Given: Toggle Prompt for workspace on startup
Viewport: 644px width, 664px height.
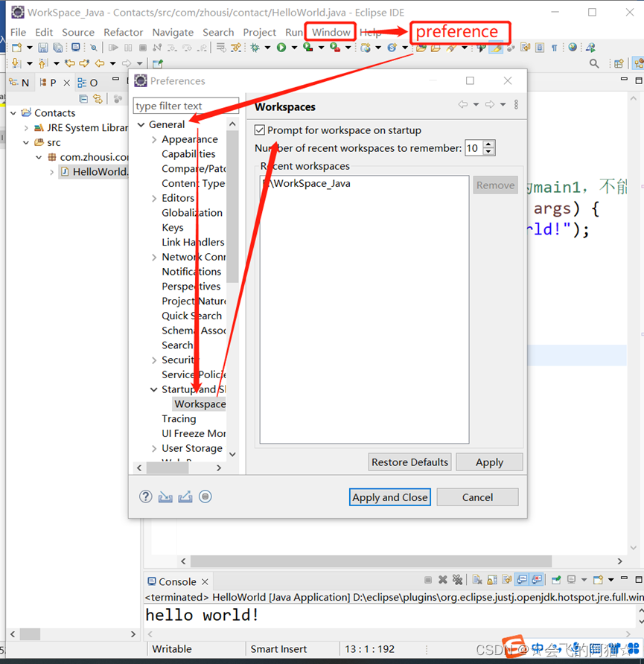Looking at the screenshot, I should click(260, 130).
